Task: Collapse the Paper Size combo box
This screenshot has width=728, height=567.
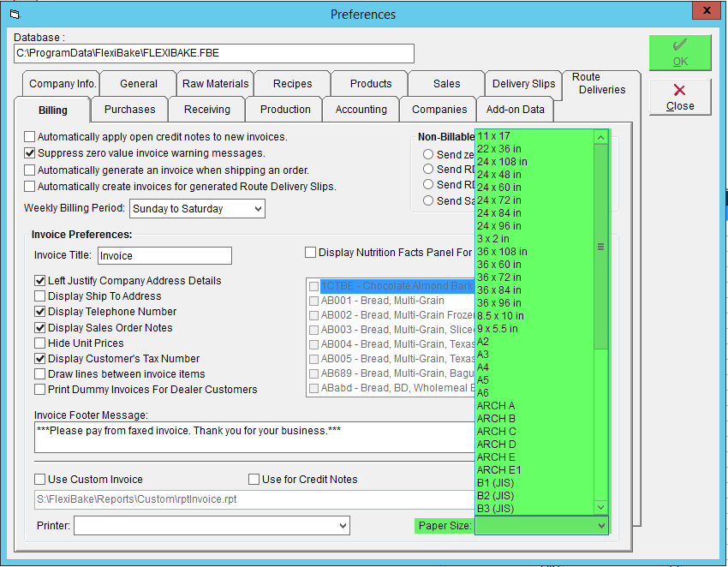Action: (601, 526)
